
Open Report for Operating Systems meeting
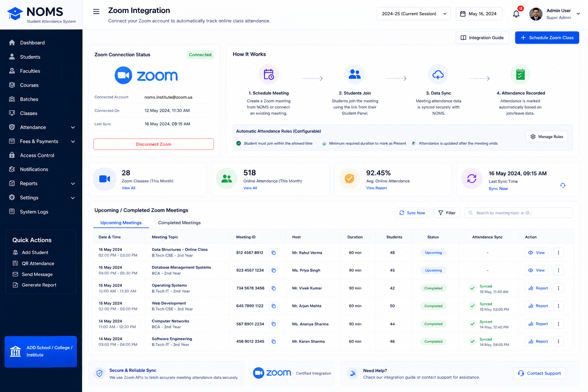tap(538, 288)
